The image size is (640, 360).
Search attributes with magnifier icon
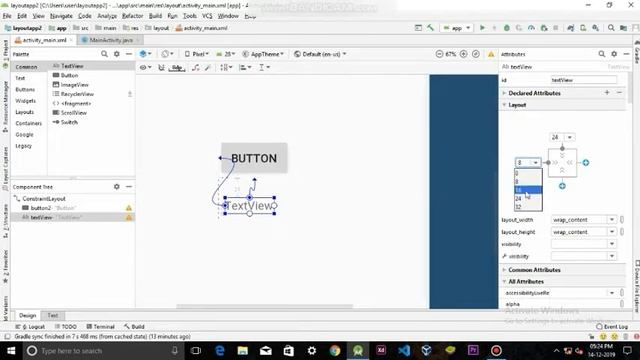(602, 54)
